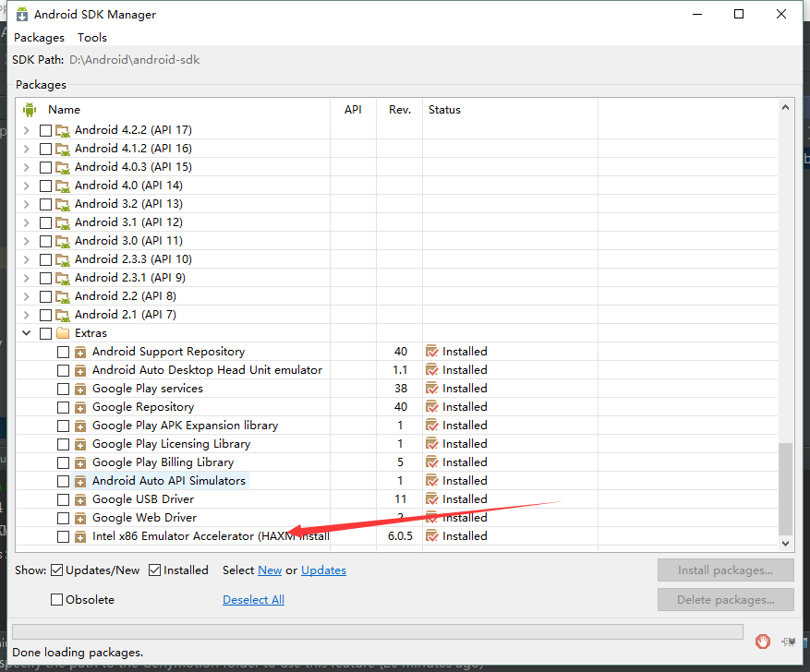Viewport: 810px width, 672px height.
Task: Click installed status icon for Android Support Repository
Action: pos(432,352)
